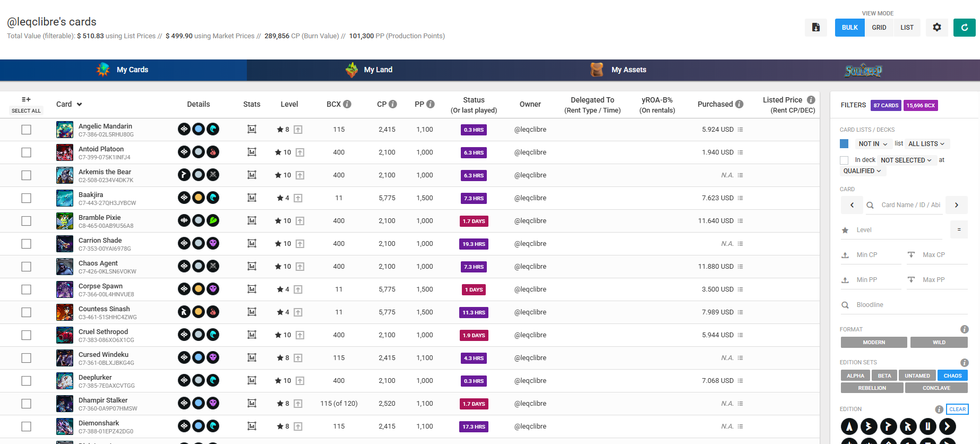The height and width of the screenshot is (444, 980).
Task: Click level-up icon for Diemonshark
Action: click(x=298, y=426)
